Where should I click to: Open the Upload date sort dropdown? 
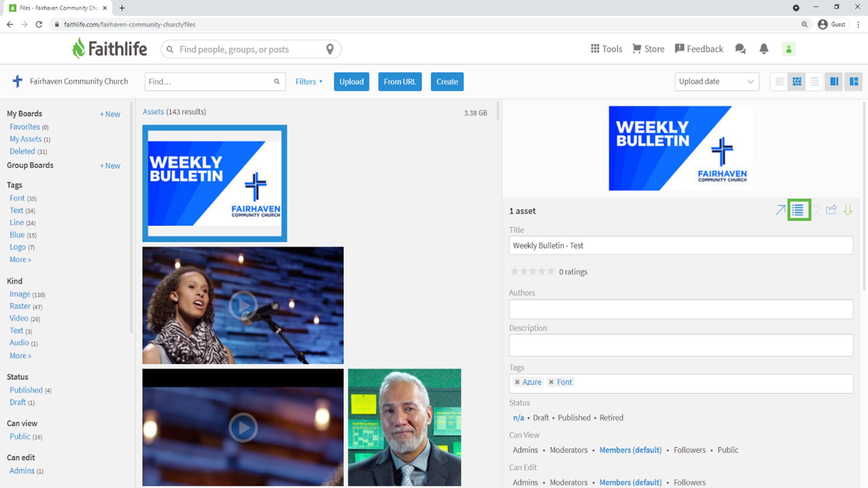[717, 82]
